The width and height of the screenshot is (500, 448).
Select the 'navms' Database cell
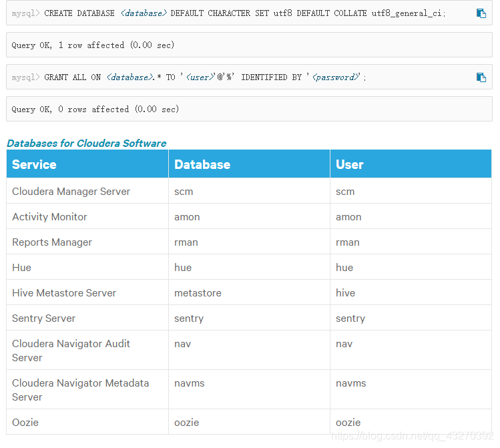(249, 390)
